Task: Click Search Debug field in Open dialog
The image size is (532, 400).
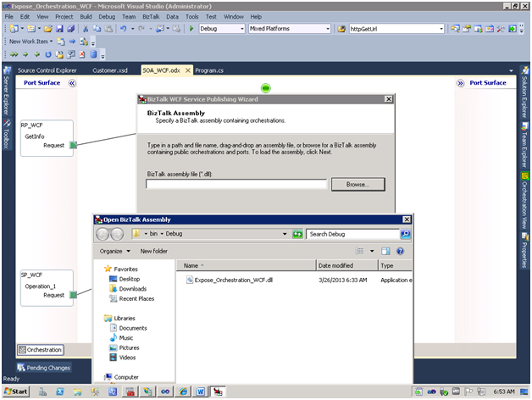Action: point(352,234)
